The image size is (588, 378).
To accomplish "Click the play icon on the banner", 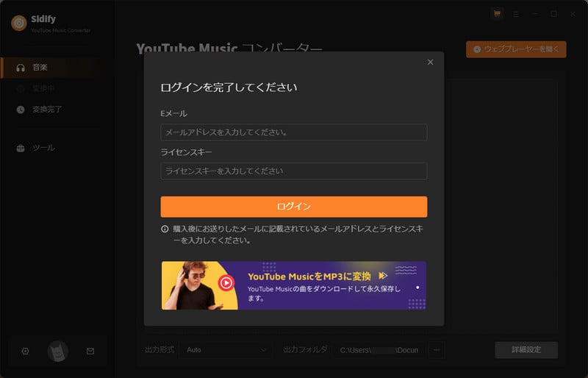I will [226, 282].
